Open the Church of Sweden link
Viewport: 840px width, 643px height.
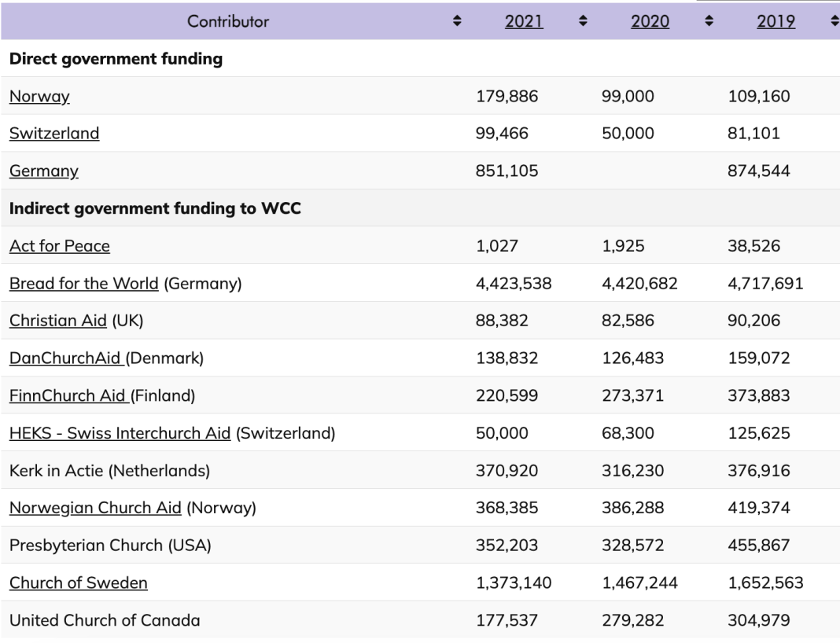(x=79, y=583)
